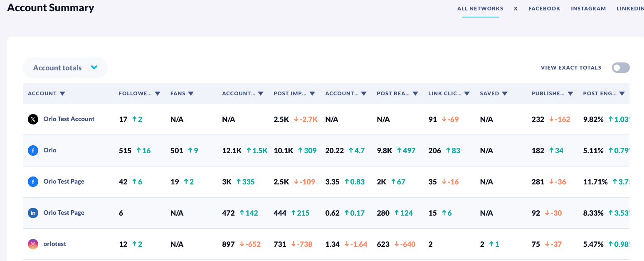Open the Account totals dropdown
Image resolution: width=644 pixels, height=261 pixels.
tap(65, 68)
